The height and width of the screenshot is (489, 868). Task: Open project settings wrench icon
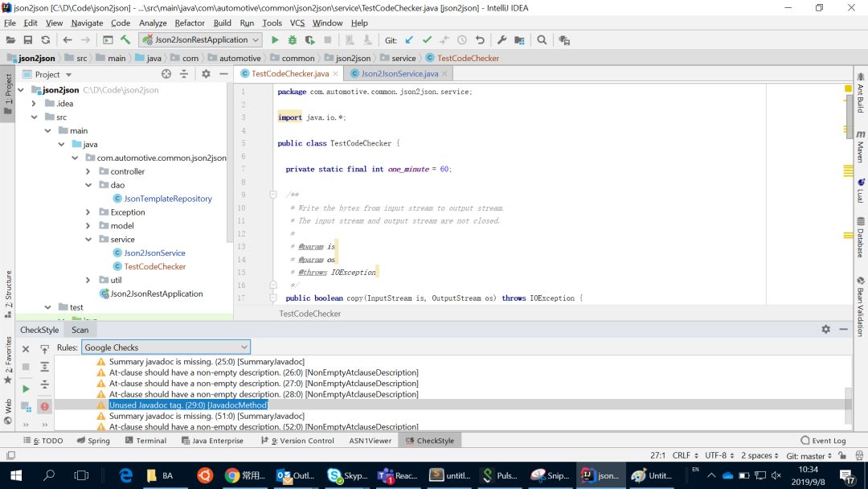[502, 40]
